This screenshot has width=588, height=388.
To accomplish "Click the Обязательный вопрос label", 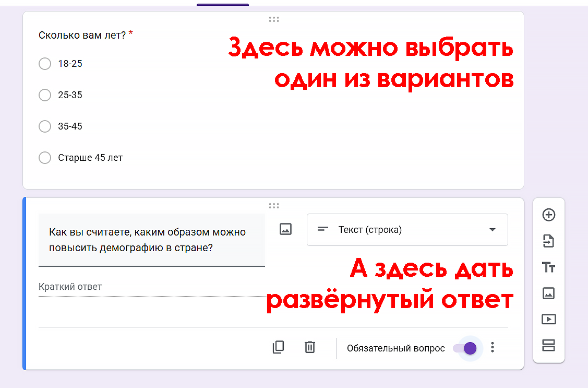I will (x=395, y=348).
